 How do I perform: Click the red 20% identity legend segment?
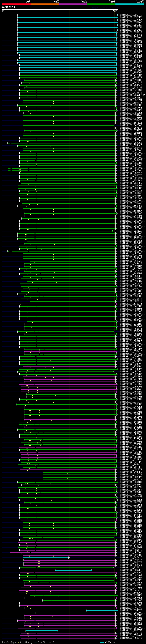(x=16, y=4)
